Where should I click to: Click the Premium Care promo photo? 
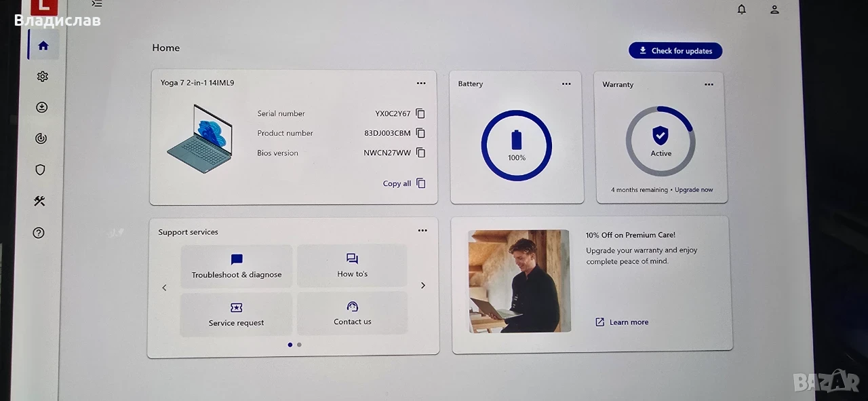[x=519, y=281]
